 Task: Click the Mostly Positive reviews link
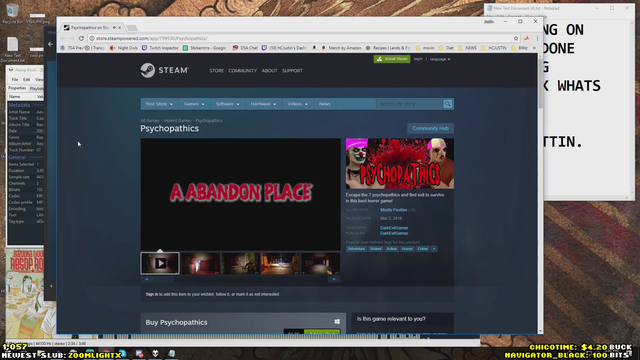393,210
